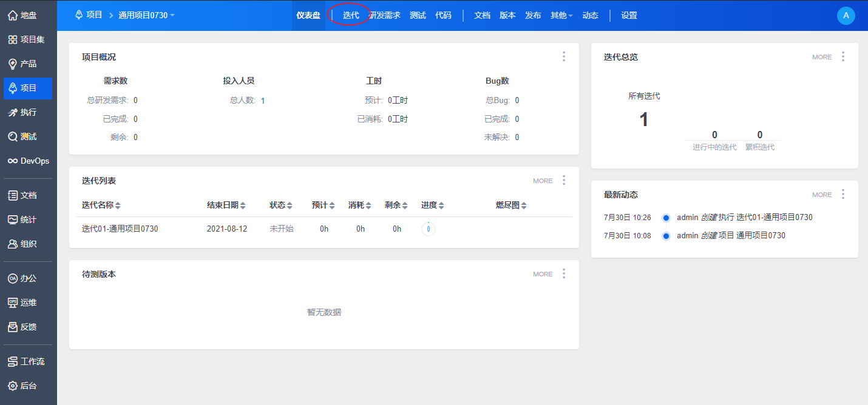
Task: Sort iteration list by 迭代名称
Action: pos(101,205)
